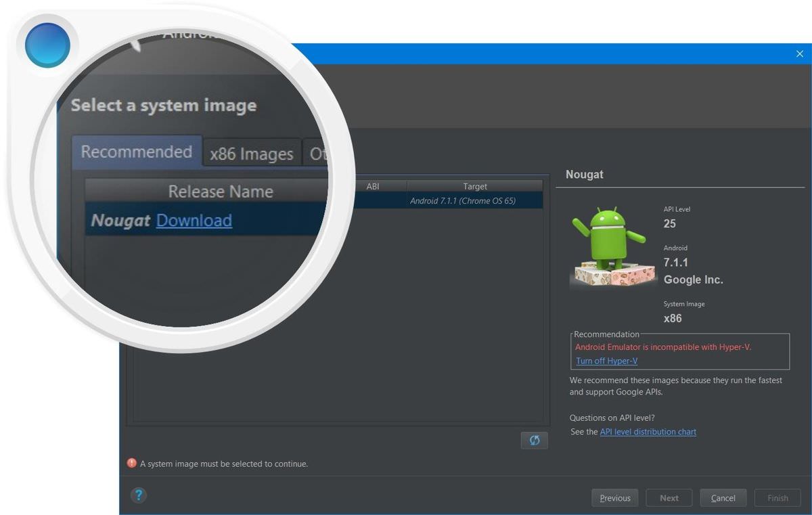Click the 'Questions on API level?' text
Viewport: 812px width, 515px height.
click(612, 418)
